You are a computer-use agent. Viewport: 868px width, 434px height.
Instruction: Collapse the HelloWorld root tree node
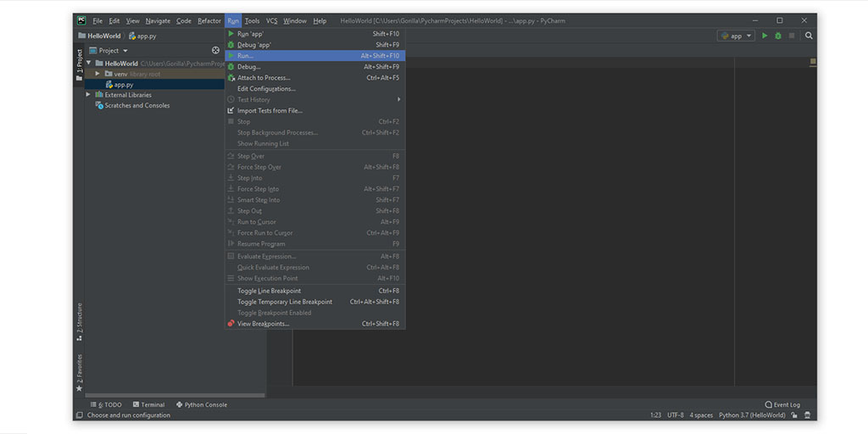coord(88,63)
